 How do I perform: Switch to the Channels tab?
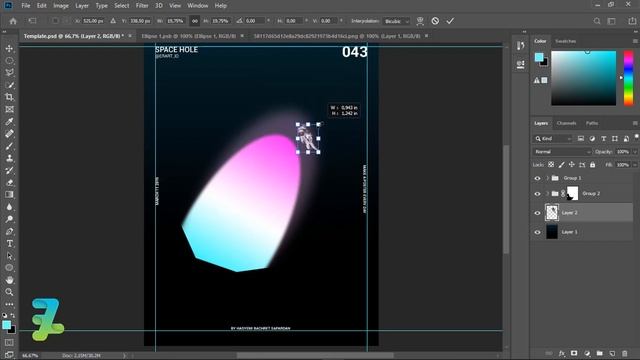(x=566, y=123)
